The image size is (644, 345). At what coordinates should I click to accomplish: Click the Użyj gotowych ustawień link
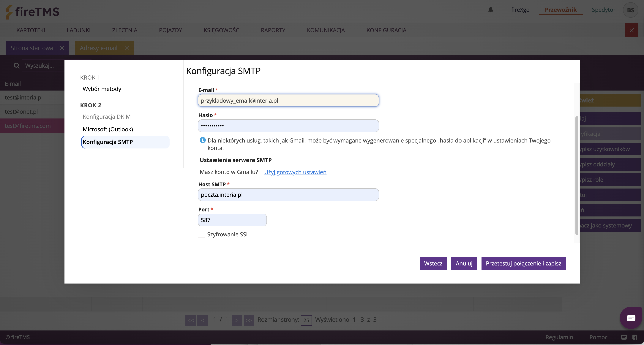[295, 172]
